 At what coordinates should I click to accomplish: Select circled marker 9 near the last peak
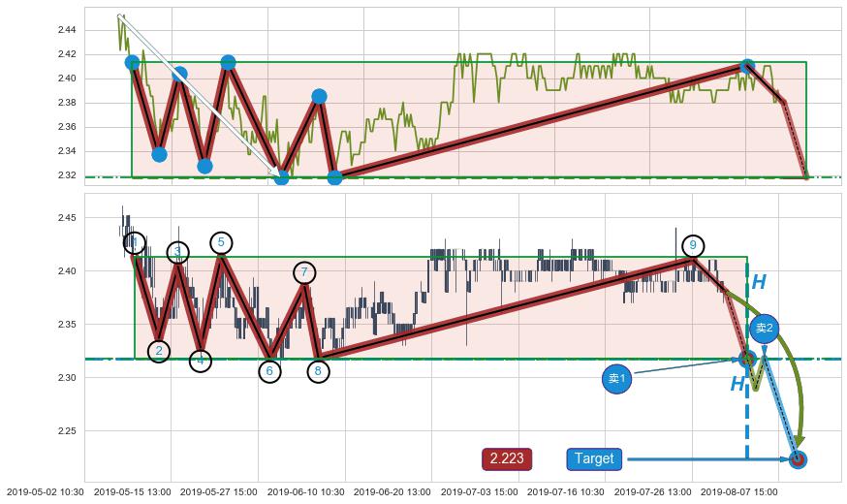[692, 245]
